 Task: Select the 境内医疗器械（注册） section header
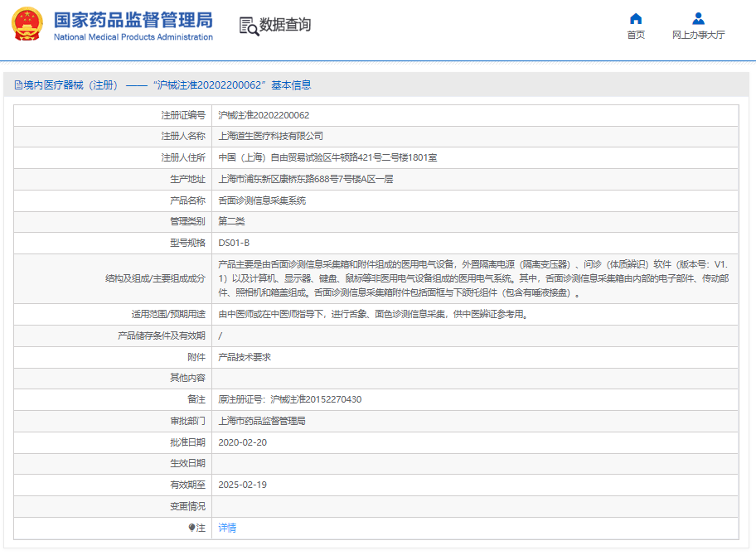tap(70, 85)
